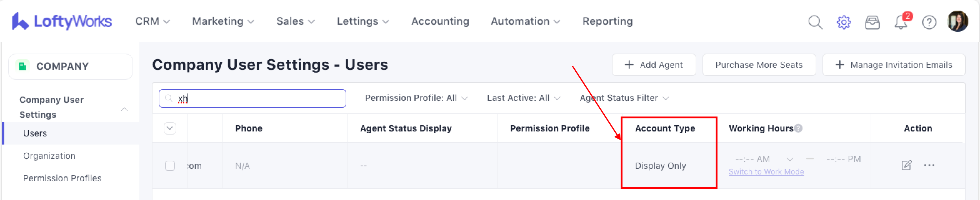Open the Agent Status Filter dropdown
Image resolution: width=980 pixels, height=200 pixels.
coord(624,98)
